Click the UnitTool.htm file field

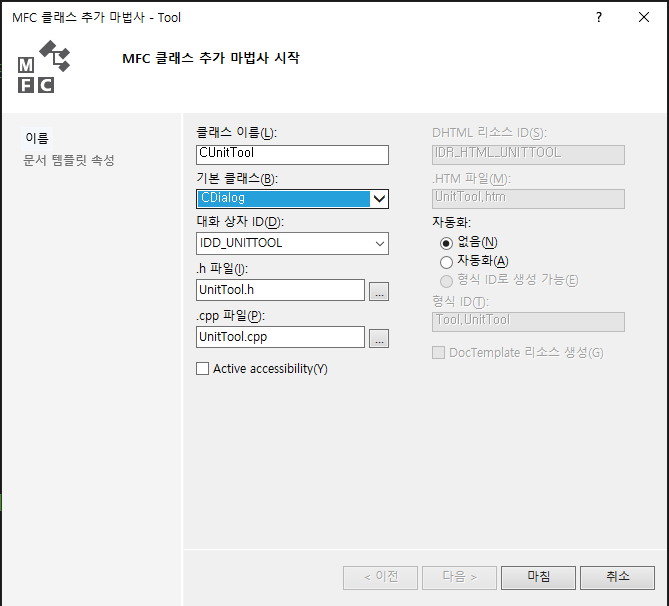click(x=528, y=199)
